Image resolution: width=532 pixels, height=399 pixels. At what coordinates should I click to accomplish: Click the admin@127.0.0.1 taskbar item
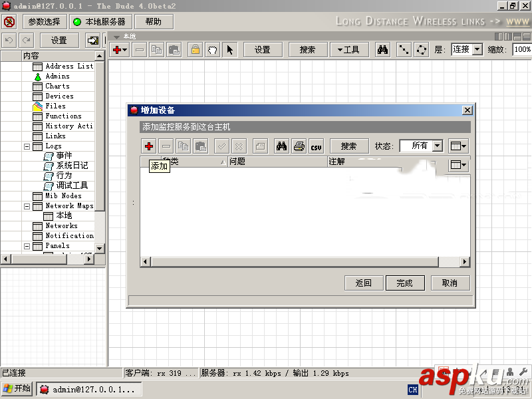pos(89,390)
